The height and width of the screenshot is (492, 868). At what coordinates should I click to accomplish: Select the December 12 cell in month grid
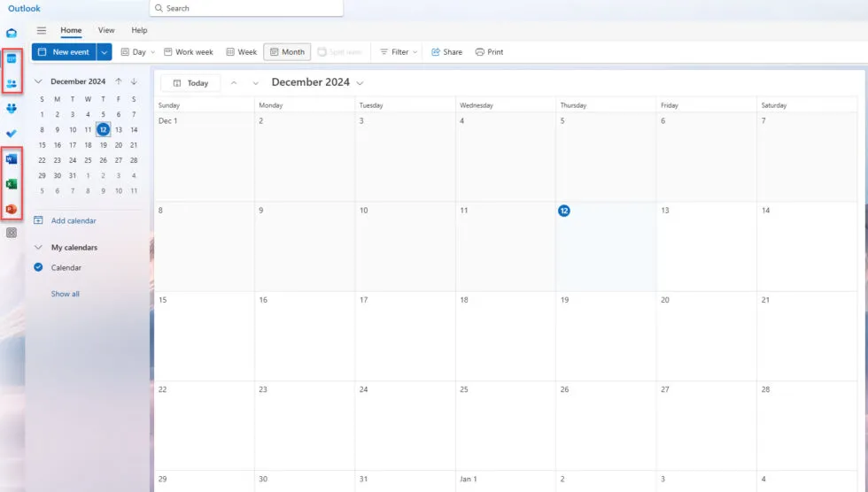(606, 247)
